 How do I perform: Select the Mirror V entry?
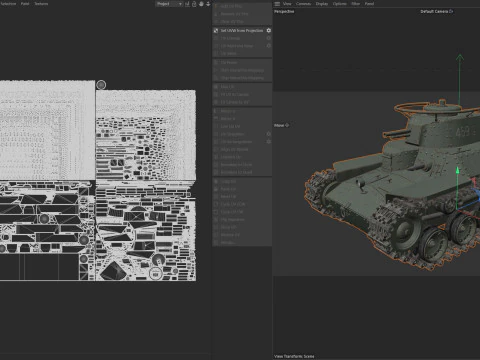point(242,119)
